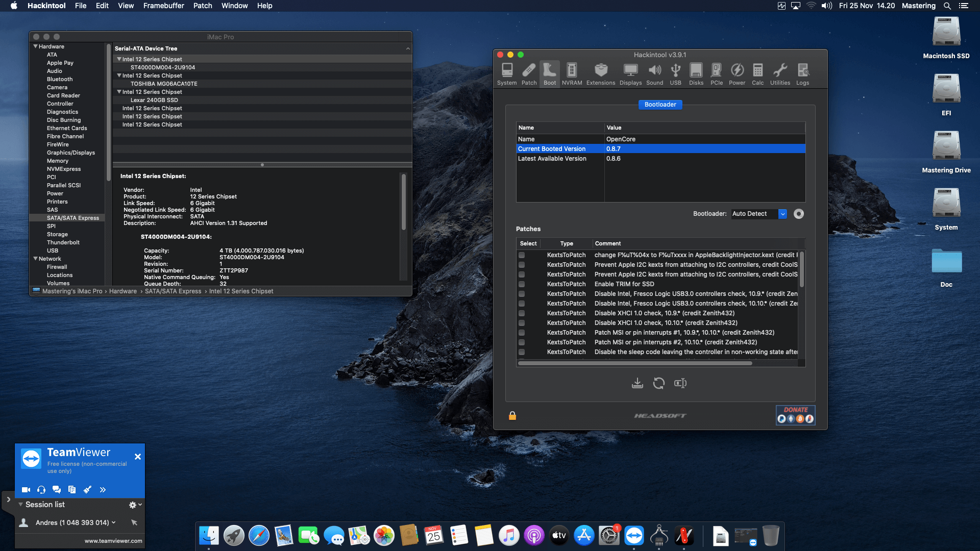The width and height of the screenshot is (980, 551).
Task: Collapse the Hardware tree in System Information
Action: pyautogui.click(x=36, y=46)
